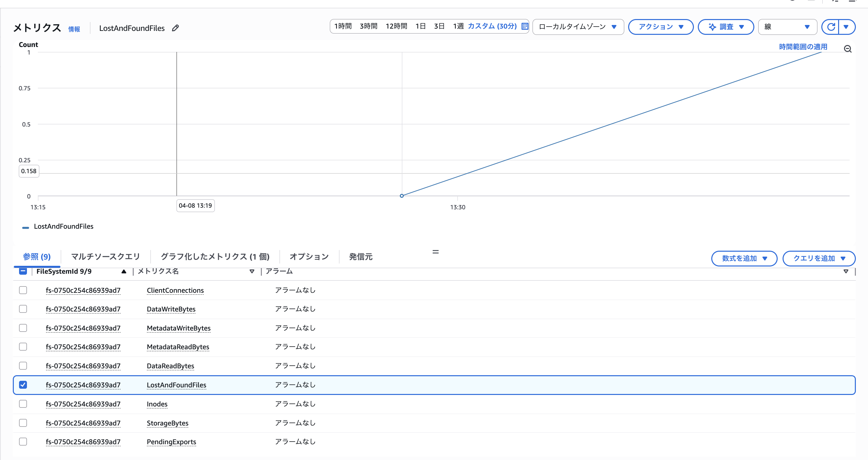
Task: Click the filter icon at the alarm column's right edge
Action: (x=846, y=271)
